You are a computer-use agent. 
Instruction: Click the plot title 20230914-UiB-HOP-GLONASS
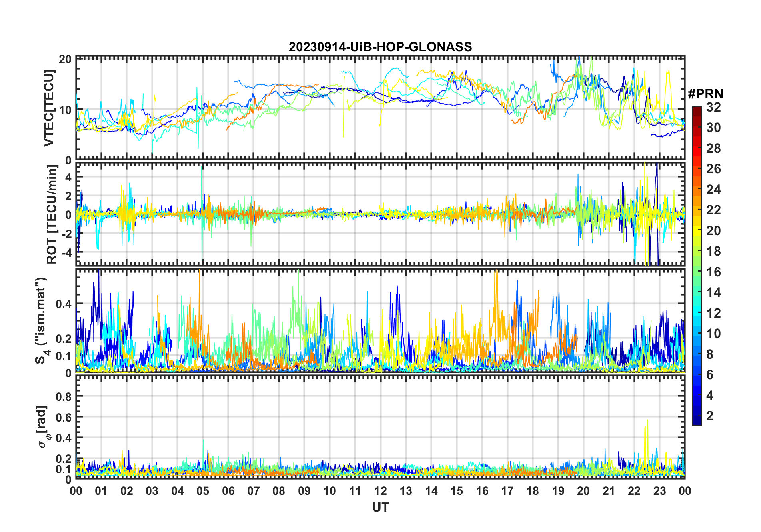tap(380, 47)
